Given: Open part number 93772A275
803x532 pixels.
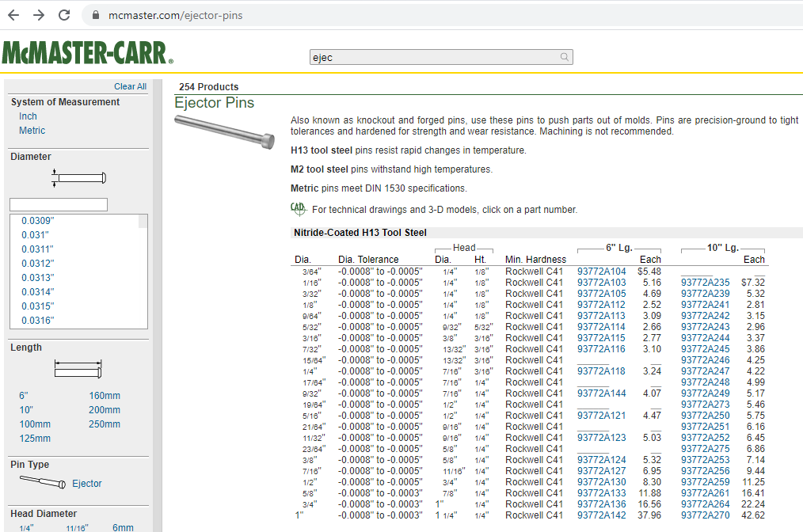Looking at the screenshot, I should (x=706, y=449).
